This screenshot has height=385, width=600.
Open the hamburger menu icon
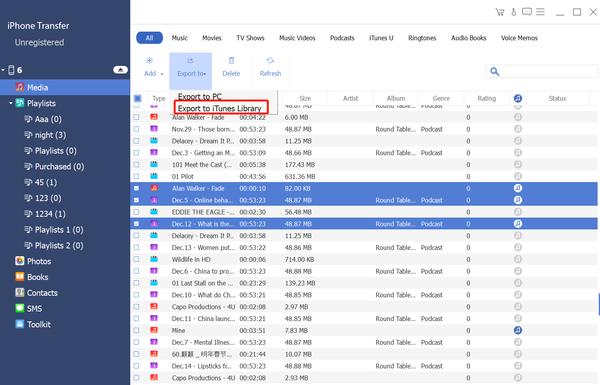[x=540, y=12]
